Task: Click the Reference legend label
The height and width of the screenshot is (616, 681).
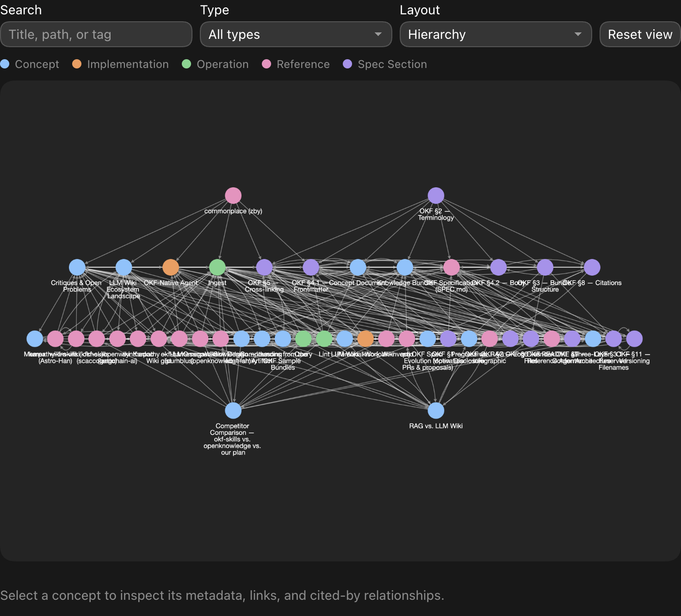Action: (303, 64)
